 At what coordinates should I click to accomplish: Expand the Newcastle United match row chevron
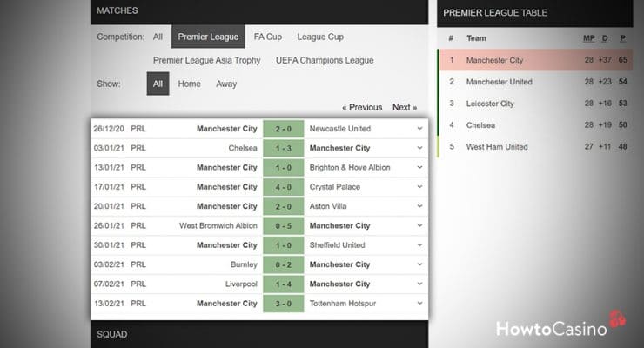point(419,129)
